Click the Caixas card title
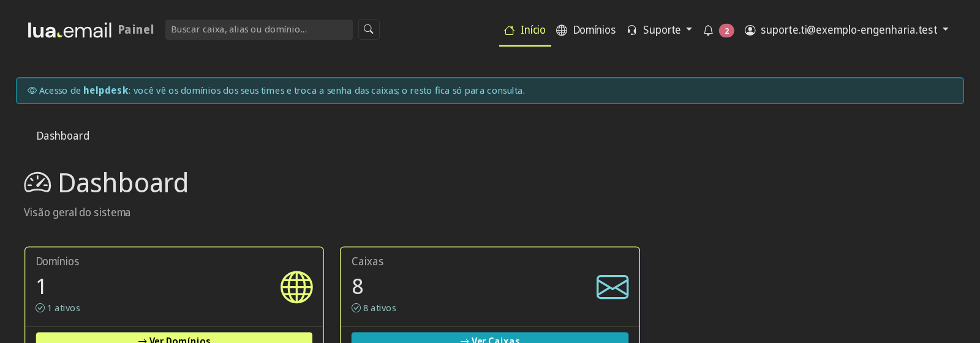Screen dimensions: 980x343 [367, 262]
